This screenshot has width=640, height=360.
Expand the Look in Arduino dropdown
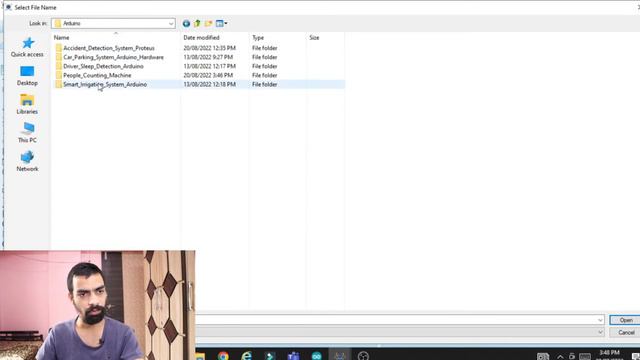tap(171, 24)
